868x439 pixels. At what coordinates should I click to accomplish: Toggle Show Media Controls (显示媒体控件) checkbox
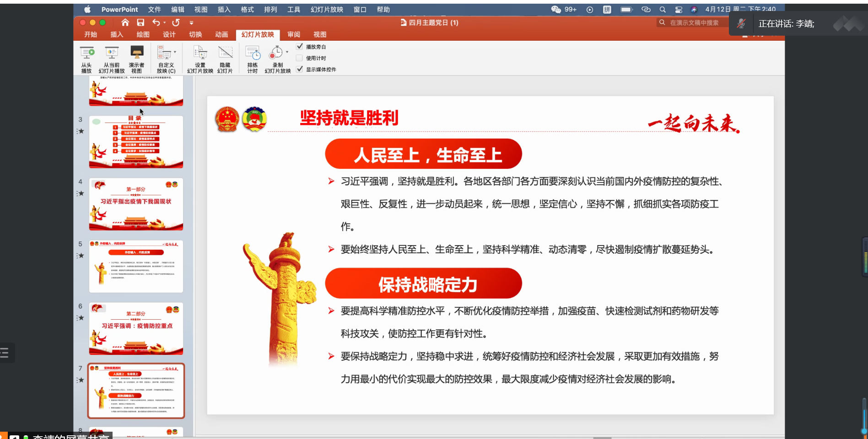coord(300,70)
